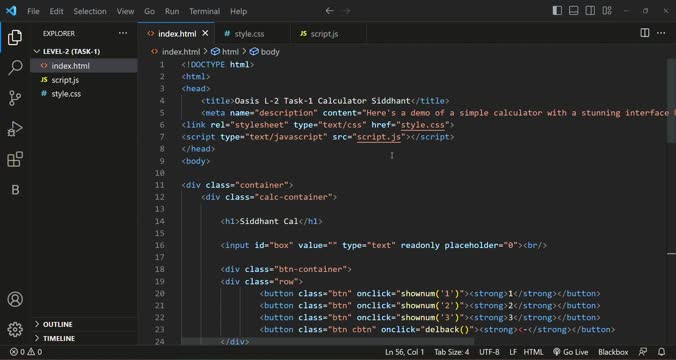Screen dimensions: 676x360
Task: Open the Blackbox extension B icon
Action: (15, 190)
